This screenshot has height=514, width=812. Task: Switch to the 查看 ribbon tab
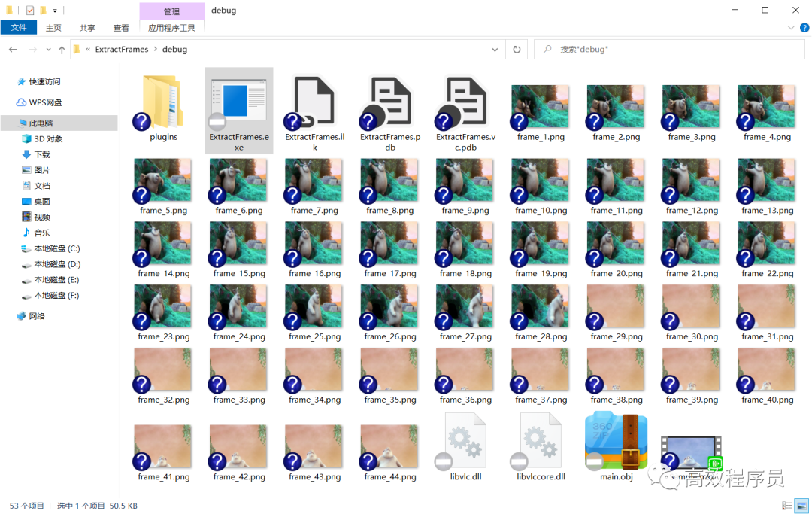tap(120, 28)
